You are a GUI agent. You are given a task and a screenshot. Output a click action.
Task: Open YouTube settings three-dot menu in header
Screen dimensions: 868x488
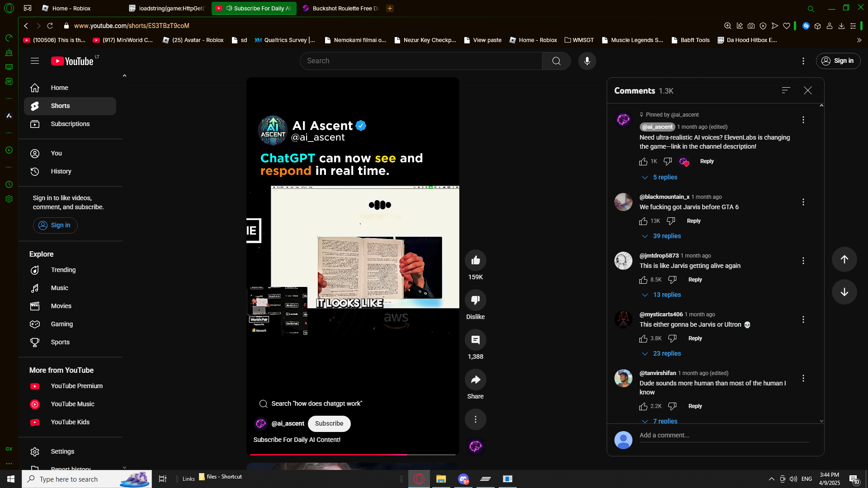803,61
